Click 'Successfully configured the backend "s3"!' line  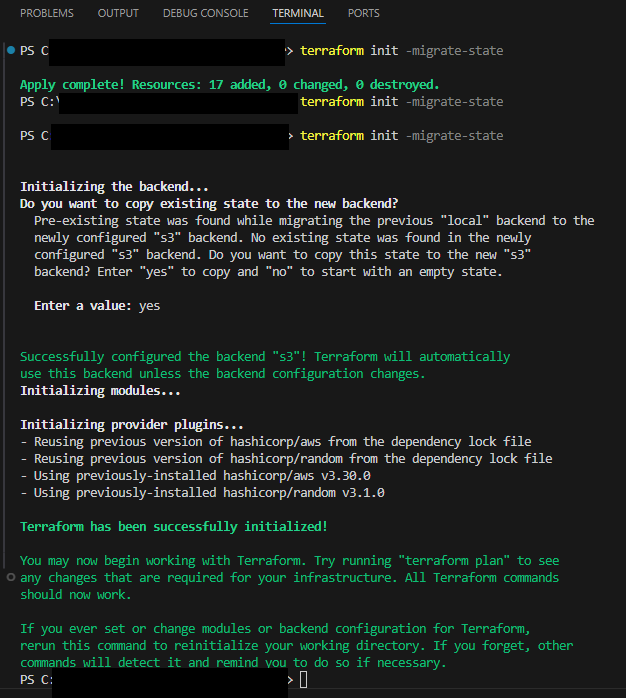(265, 357)
